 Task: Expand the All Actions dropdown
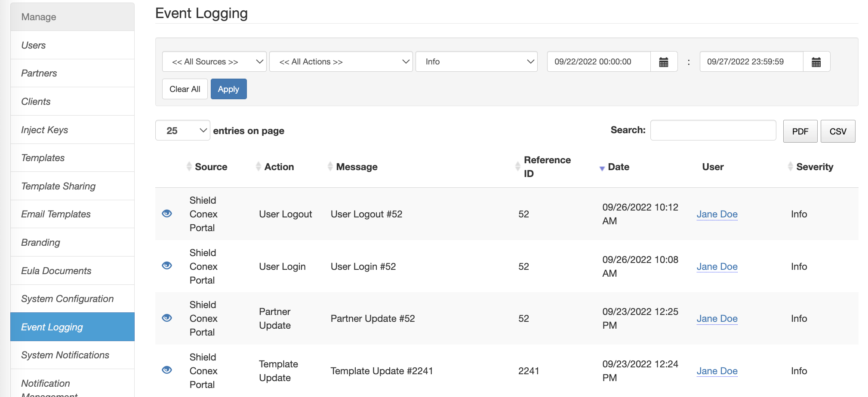(x=341, y=61)
